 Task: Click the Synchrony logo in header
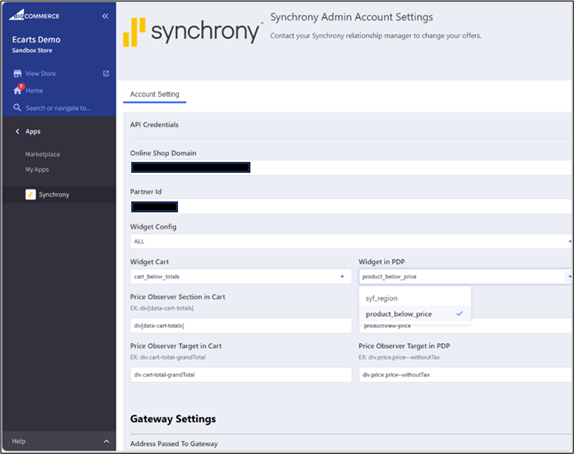pyautogui.click(x=193, y=32)
